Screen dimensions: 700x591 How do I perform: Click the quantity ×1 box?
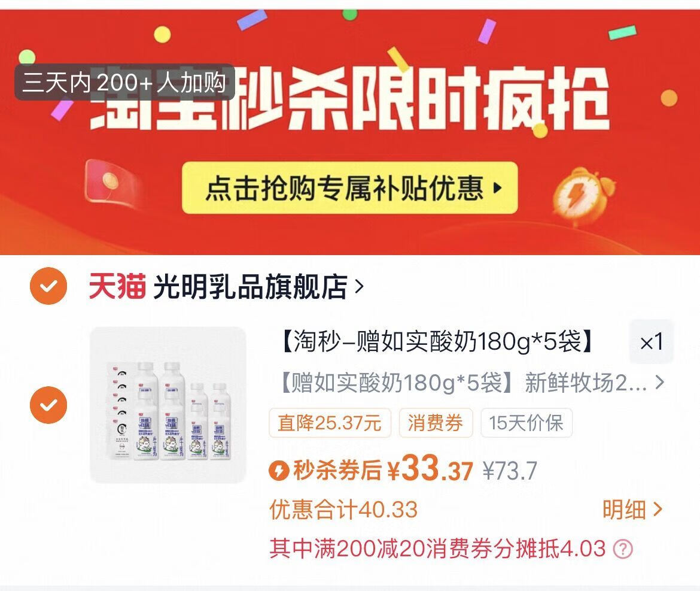[652, 342]
